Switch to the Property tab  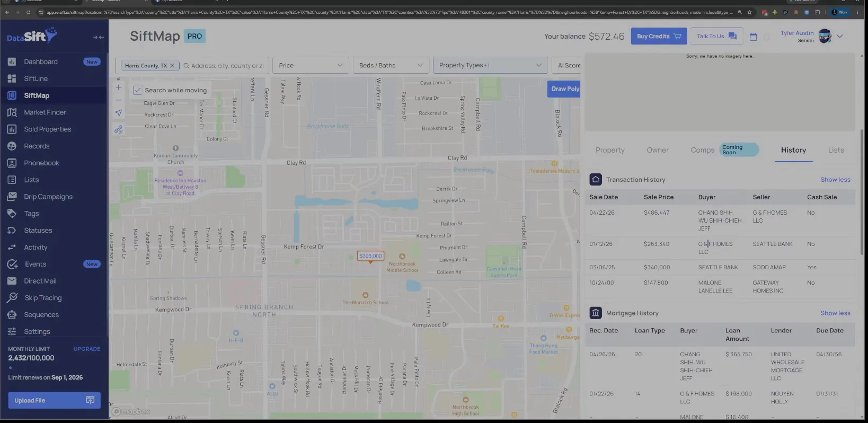[x=610, y=150]
